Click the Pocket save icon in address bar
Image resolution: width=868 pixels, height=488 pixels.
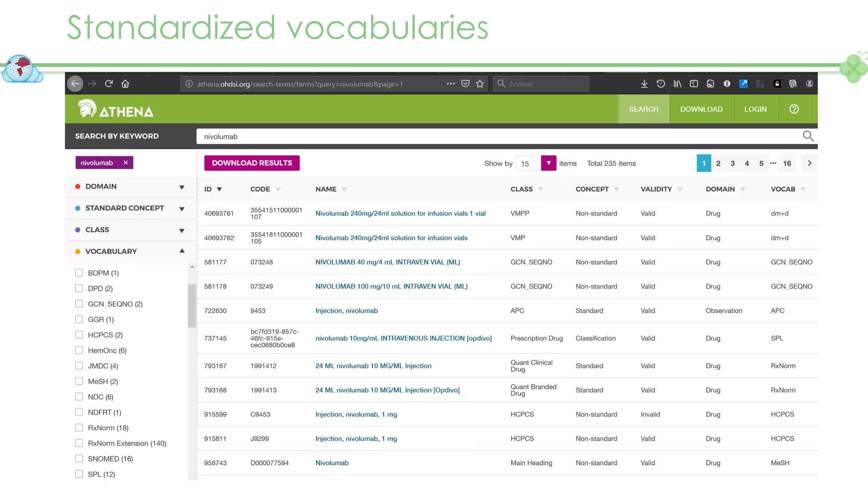click(x=465, y=83)
